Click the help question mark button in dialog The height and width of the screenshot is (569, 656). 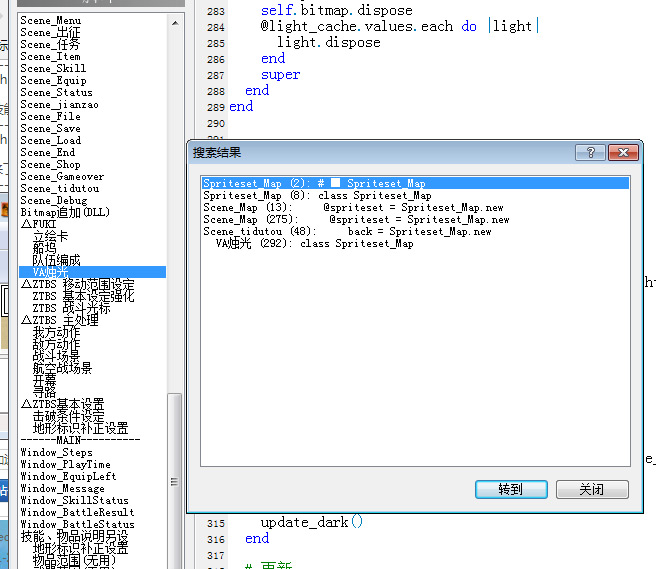pos(590,152)
